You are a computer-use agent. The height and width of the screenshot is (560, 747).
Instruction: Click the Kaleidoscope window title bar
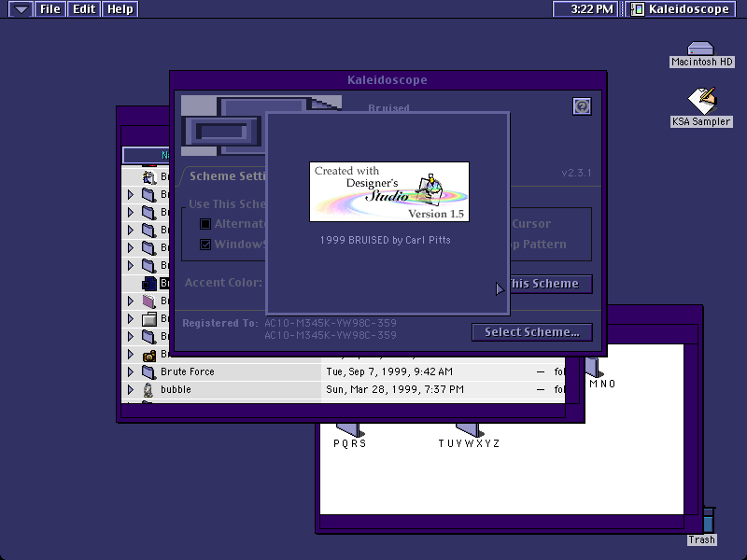[388, 80]
